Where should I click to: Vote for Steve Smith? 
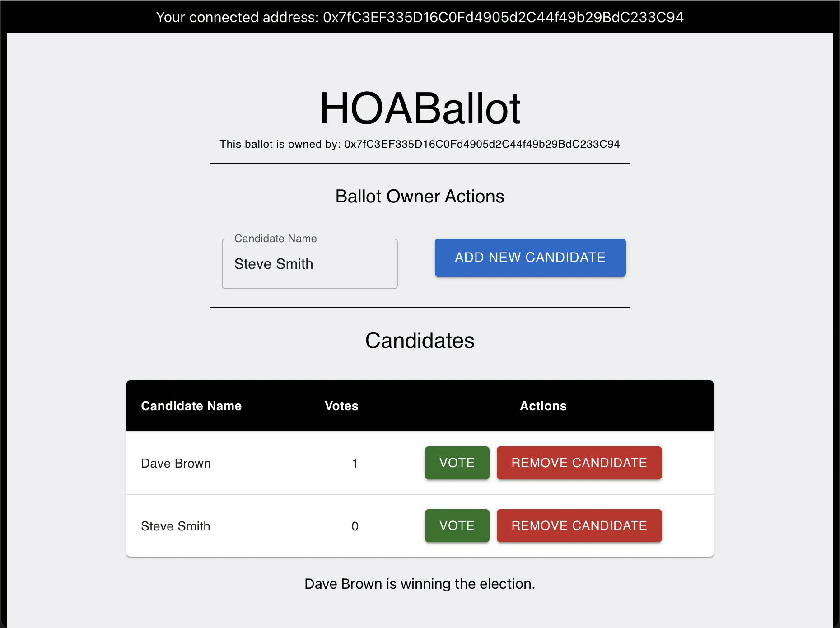(x=457, y=525)
